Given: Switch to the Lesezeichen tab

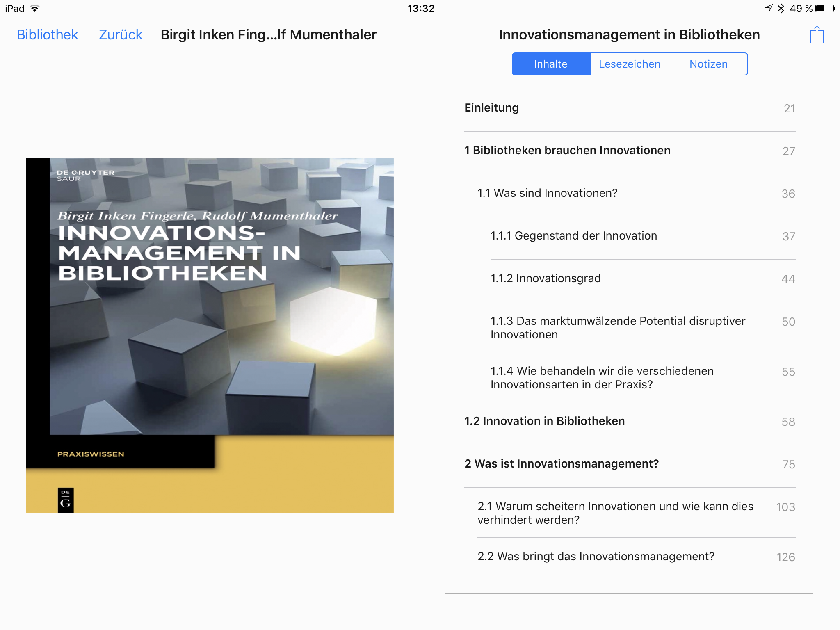Looking at the screenshot, I should 629,64.
